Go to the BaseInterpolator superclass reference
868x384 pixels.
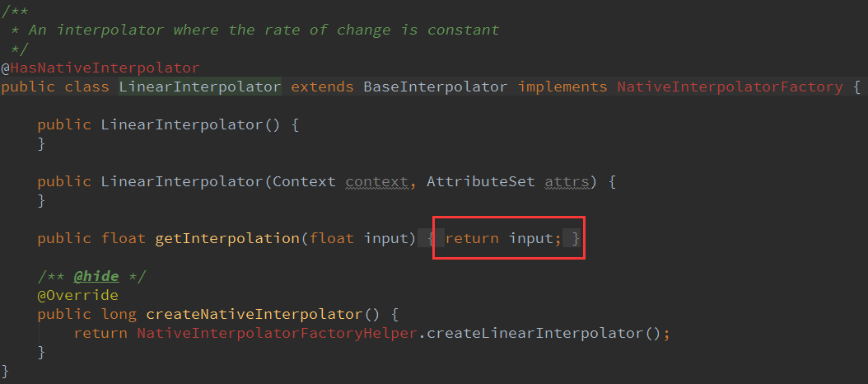(x=435, y=87)
